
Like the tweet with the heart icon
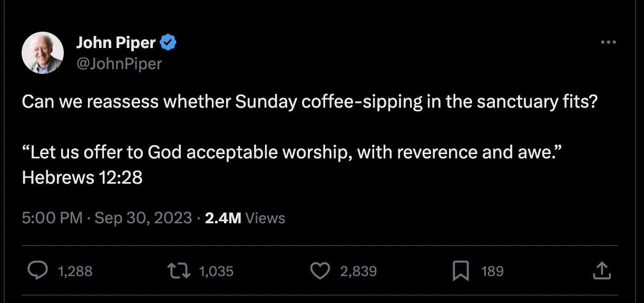coord(319,271)
